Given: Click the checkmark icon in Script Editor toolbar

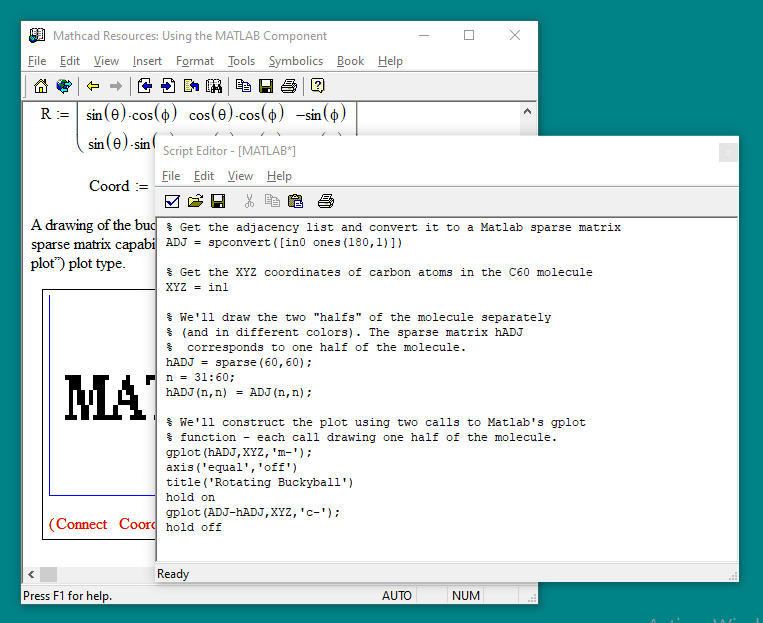Looking at the screenshot, I should tap(172, 201).
